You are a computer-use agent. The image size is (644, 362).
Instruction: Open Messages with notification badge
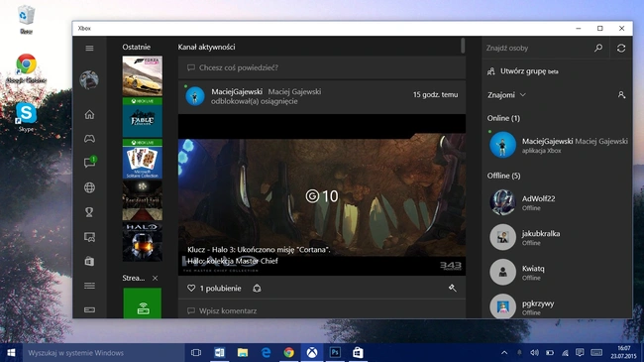pyautogui.click(x=90, y=162)
